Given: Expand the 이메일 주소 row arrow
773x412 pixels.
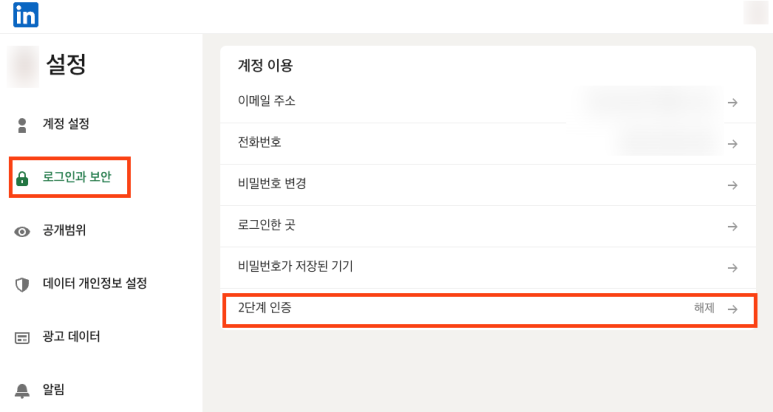Looking at the screenshot, I should pos(733,103).
